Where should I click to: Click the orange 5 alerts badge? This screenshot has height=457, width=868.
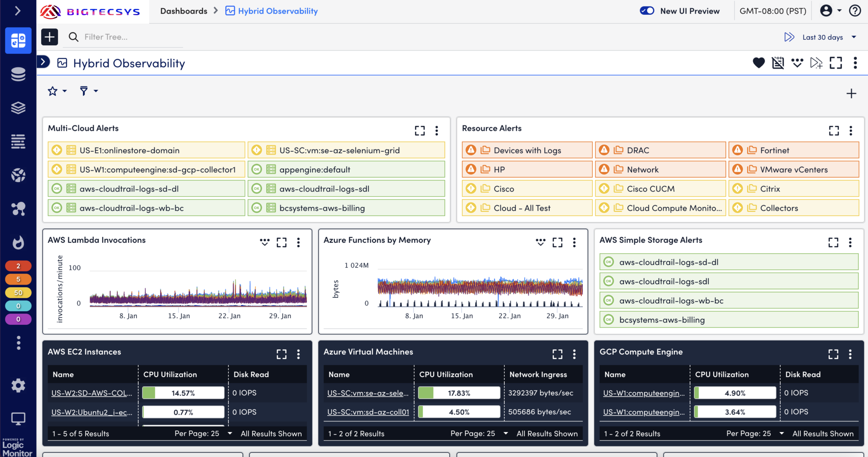[x=18, y=279]
